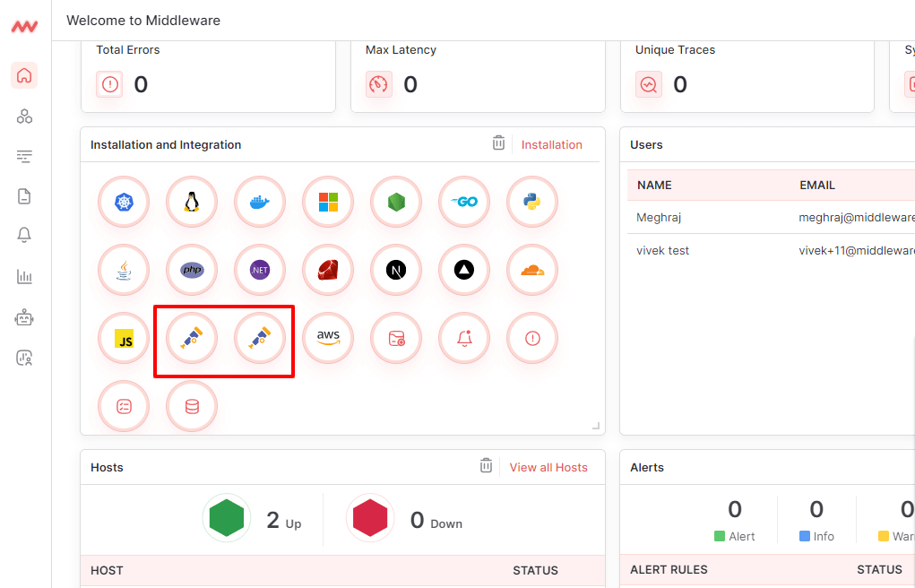The height and width of the screenshot is (588, 915).
Task: Select the vivek test user name
Action: (x=662, y=250)
